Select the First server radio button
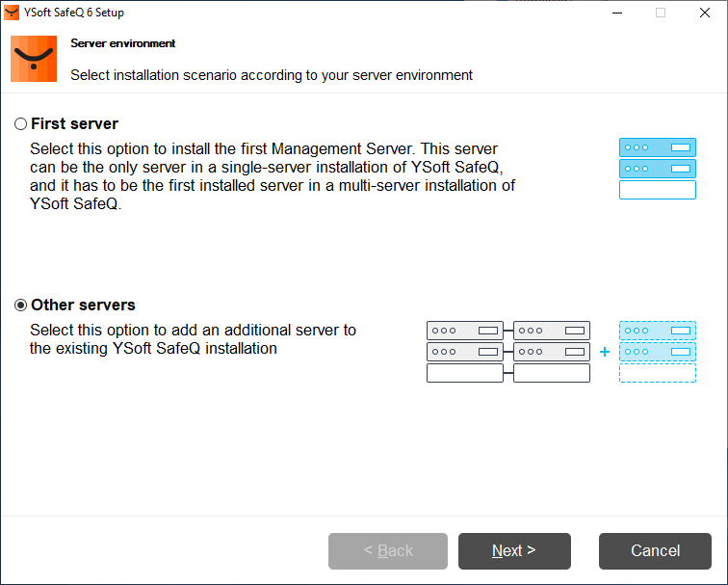The height and width of the screenshot is (585, 728). click(20, 124)
